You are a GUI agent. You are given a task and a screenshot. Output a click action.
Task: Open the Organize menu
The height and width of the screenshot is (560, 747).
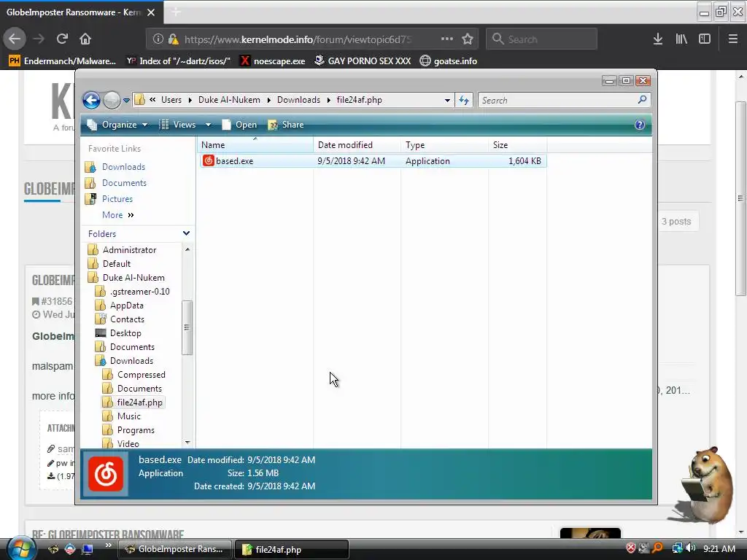tap(117, 125)
